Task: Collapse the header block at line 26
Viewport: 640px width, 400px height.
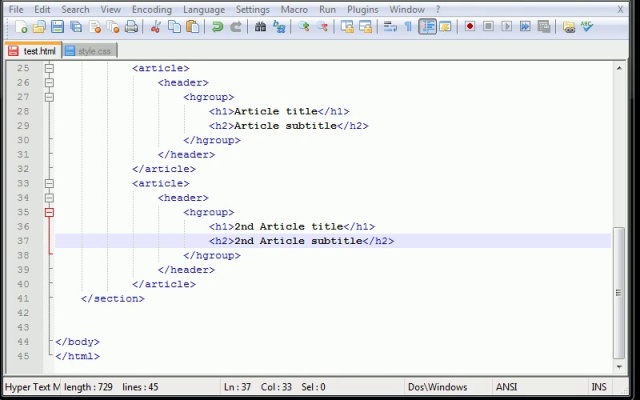Action: pyautogui.click(x=49, y=82)
